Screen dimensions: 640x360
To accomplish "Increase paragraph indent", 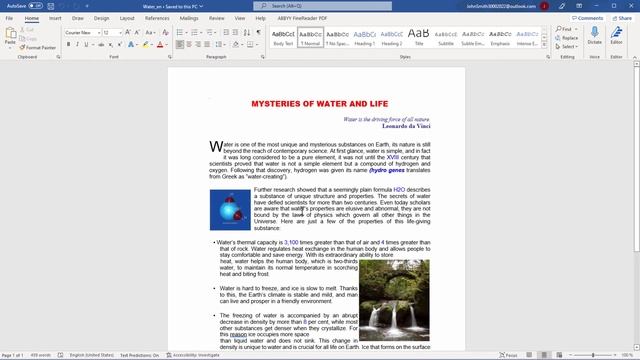I will [236, 32].
